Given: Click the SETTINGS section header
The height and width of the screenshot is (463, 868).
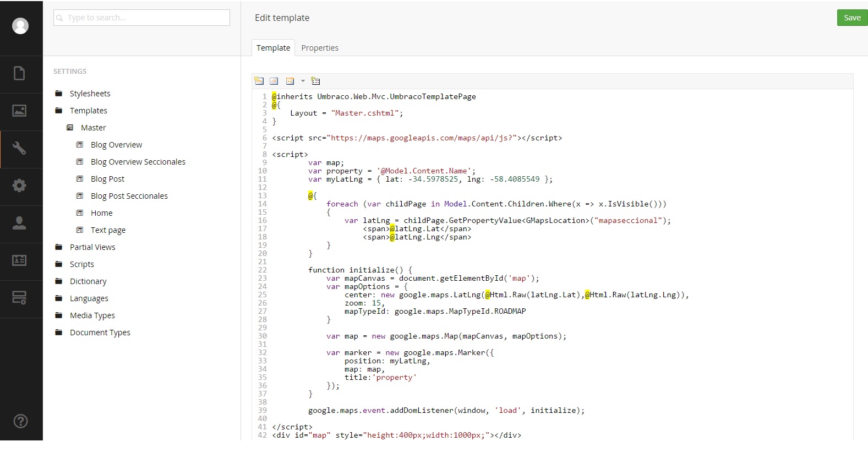Looking at the screenshot, I should pos(70,72).
